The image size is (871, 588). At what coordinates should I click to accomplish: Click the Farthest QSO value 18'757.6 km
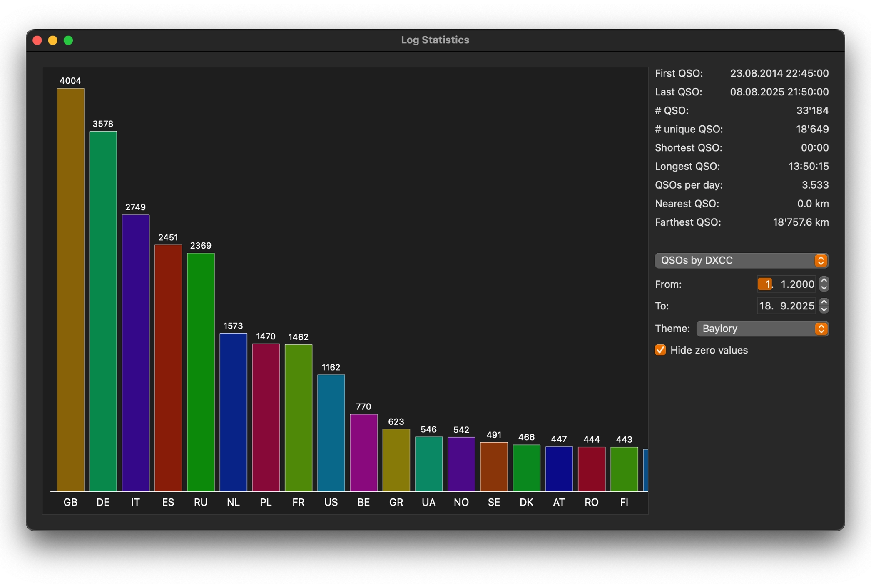click(801, 222)
